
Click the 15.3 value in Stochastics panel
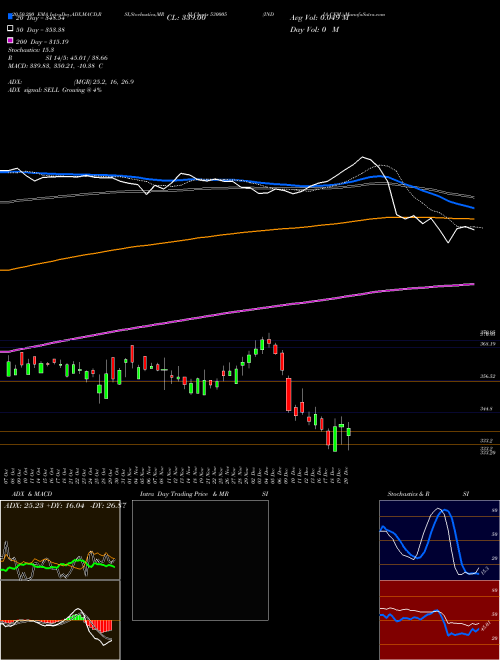[x=484, y=571]
